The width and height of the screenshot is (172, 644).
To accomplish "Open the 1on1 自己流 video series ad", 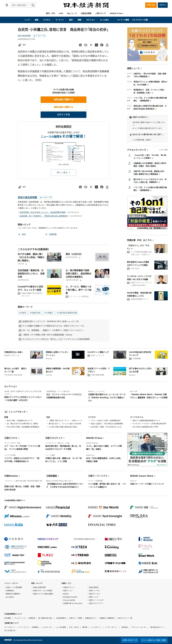I will click(x=147, y=213).
